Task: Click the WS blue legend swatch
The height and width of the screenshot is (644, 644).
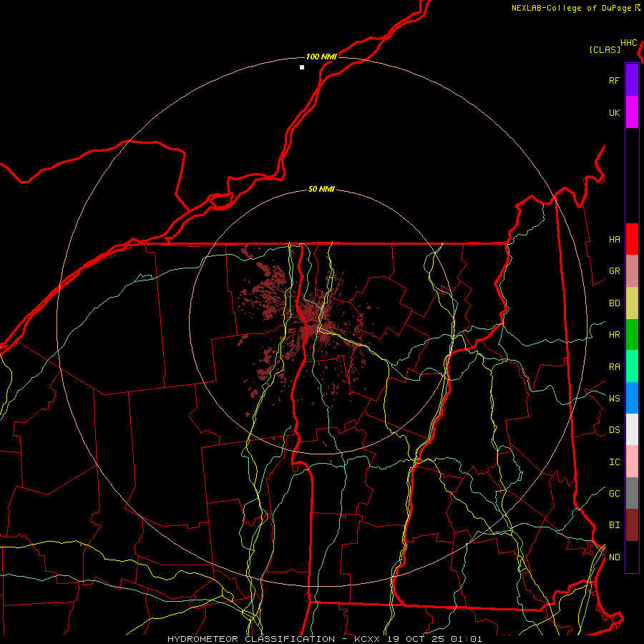Action: 632,398
